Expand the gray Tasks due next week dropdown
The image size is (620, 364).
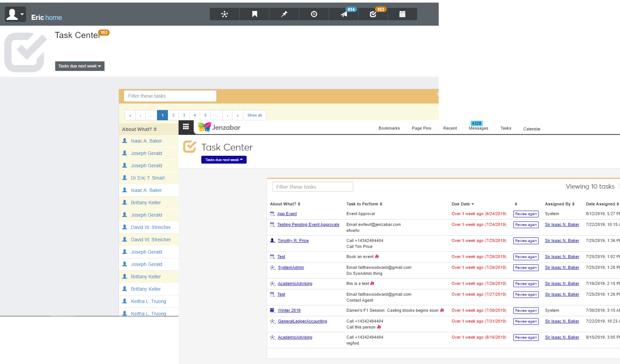click(x=80, y=66)
